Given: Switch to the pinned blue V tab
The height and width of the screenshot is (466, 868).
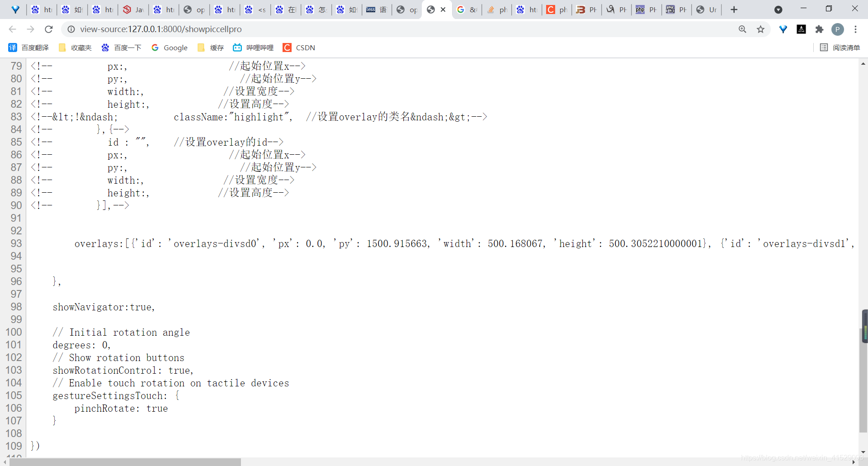Looking at the screenshot, I should (x=15, y=10).
